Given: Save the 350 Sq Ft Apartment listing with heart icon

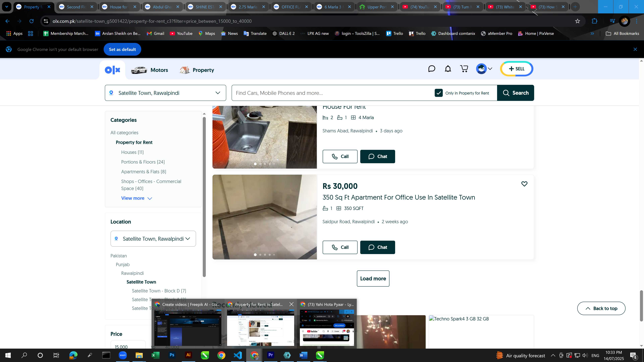Looking at the screenshot, I should (524, 184).
